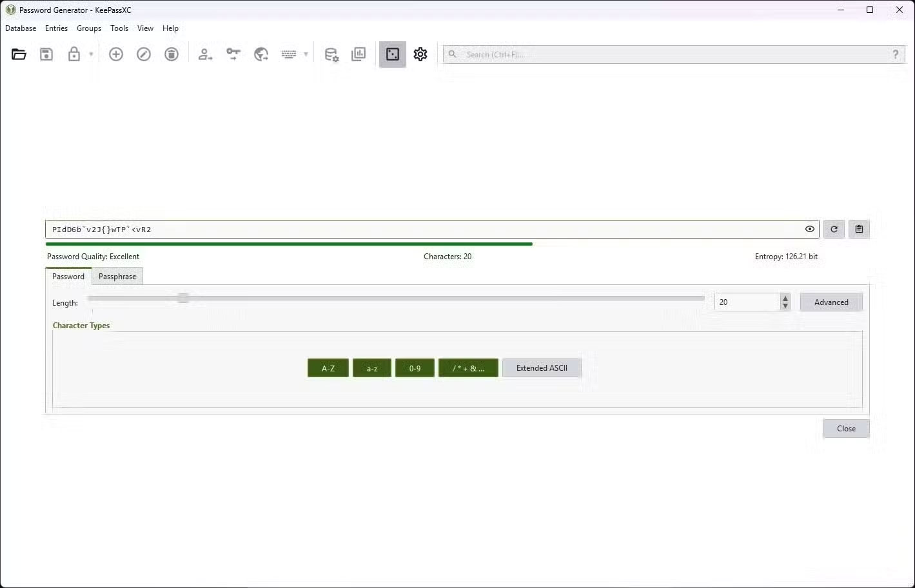Disable uppercase A-Z characters
Image resolution: width=915 pixels, height=588 pixels.
tap(328, 367)
